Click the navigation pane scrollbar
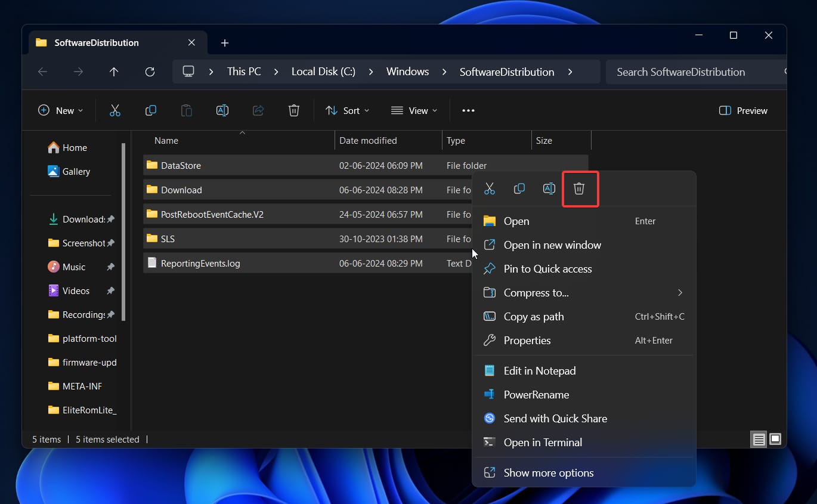The image size is (817, 504). [x=123, y=233]
